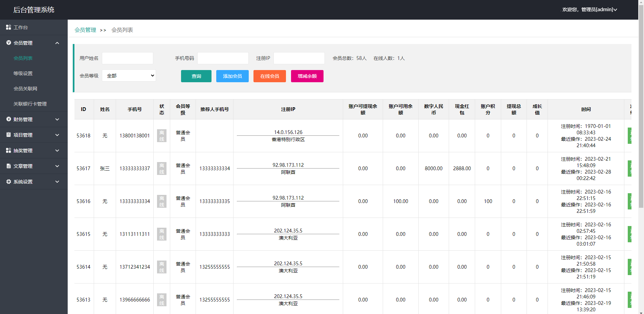
Task: Click the 会员管理 icon in sidebar
Action: point(8,43)
